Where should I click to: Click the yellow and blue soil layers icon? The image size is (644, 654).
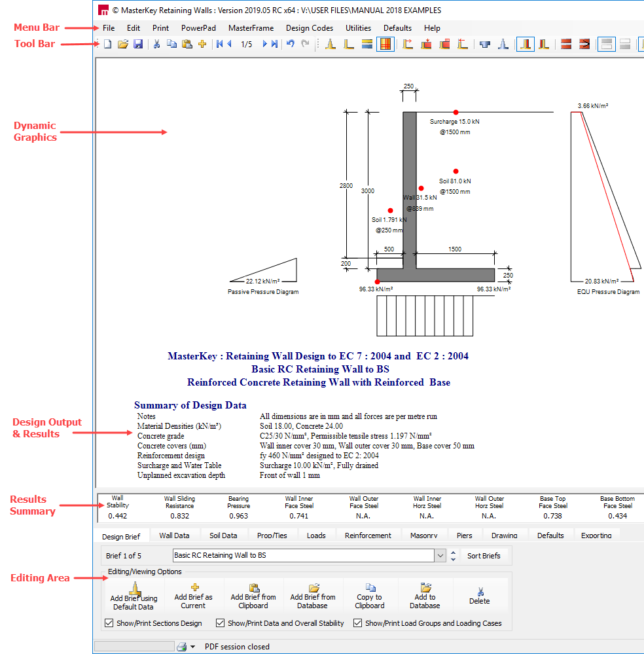367,44
